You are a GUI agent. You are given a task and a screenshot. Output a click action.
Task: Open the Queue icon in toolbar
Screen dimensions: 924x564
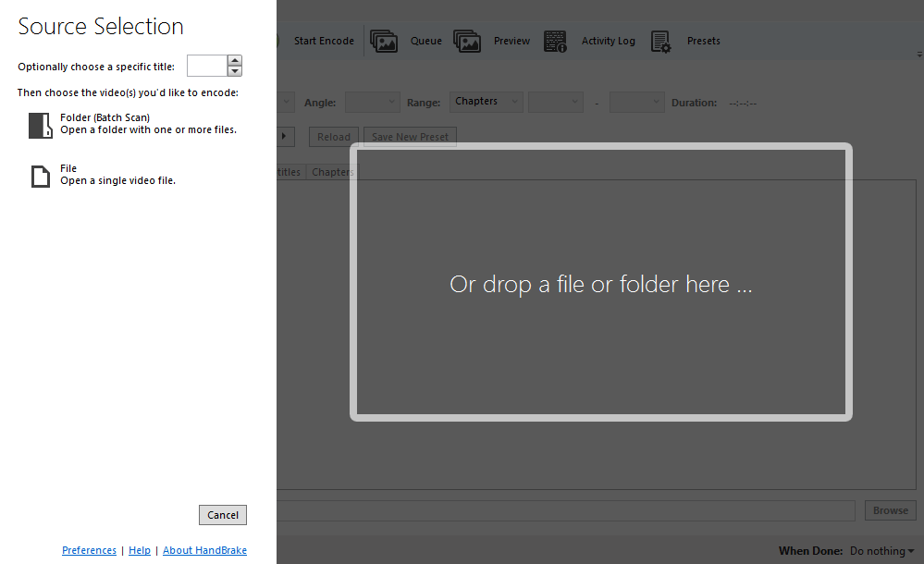(384, 41)
